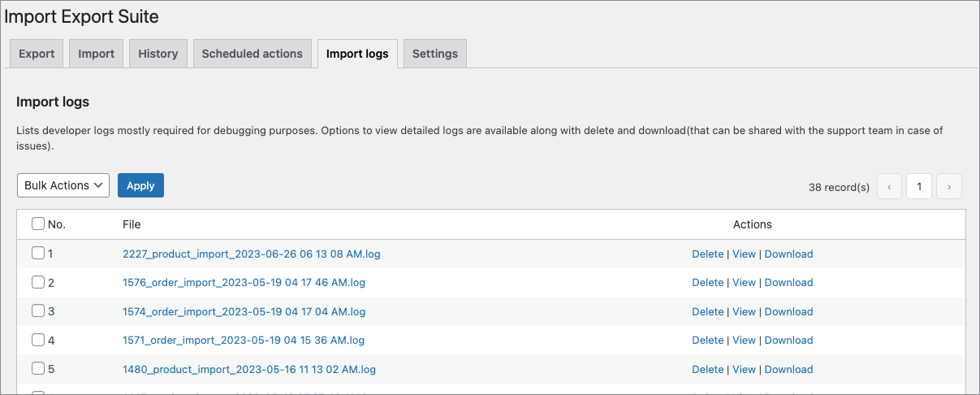Switch to the Export tab
Screen dimensions: 980x395
click(37, 54)
